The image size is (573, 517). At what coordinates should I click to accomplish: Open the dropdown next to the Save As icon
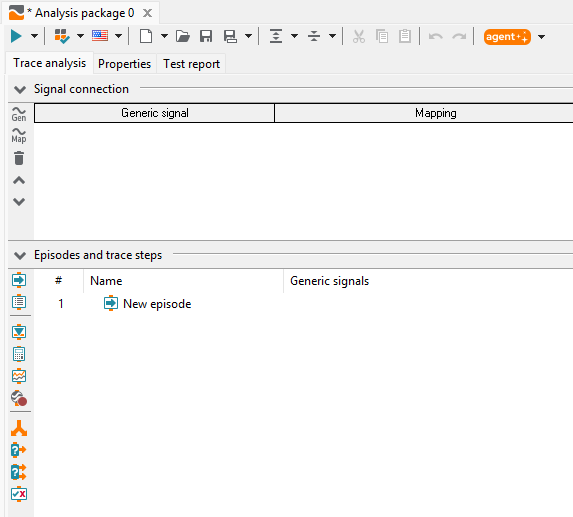(248, 37)
